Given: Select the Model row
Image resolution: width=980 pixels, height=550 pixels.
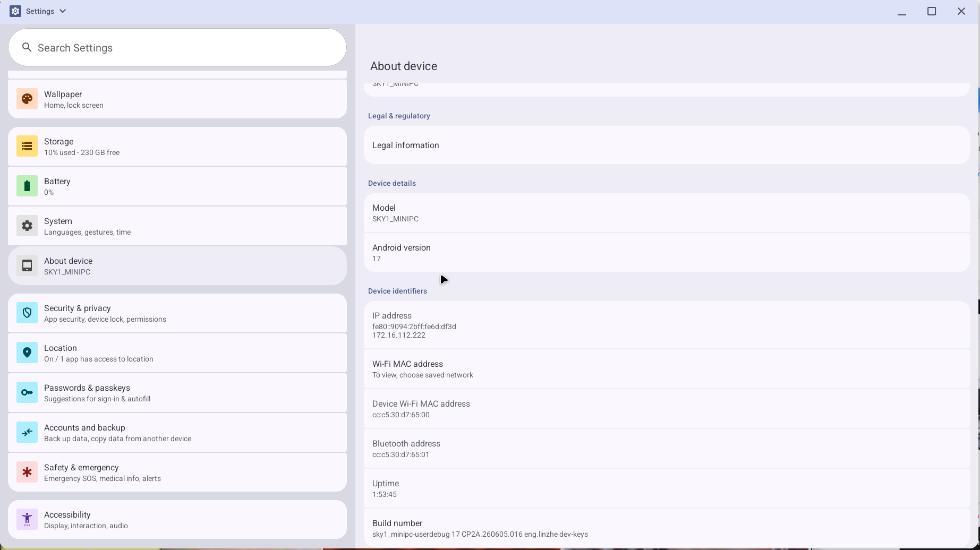Looking at the screenshot, I should (x=667, y=213).
